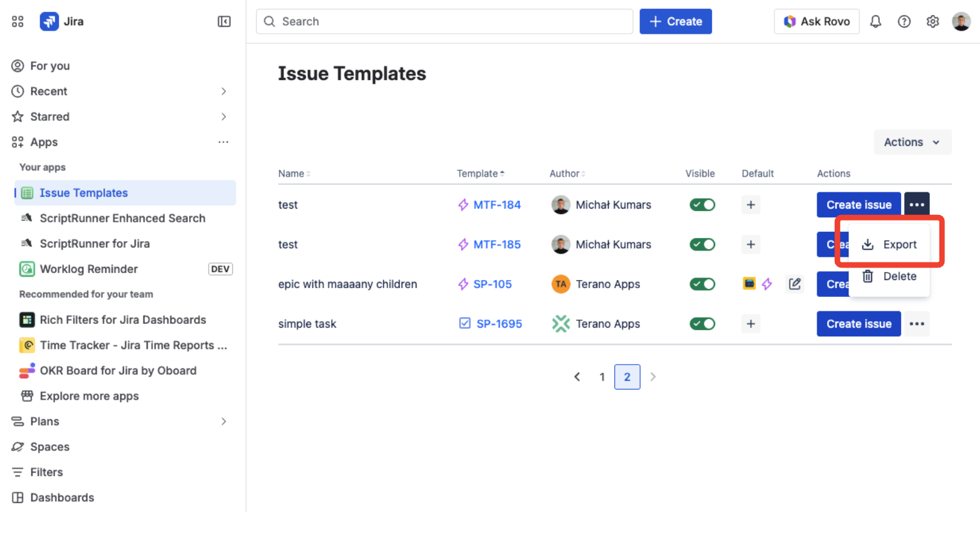980x550 pixels.
Task: Open more actions for MTF-184 row
Action: (x=917, y=205)
